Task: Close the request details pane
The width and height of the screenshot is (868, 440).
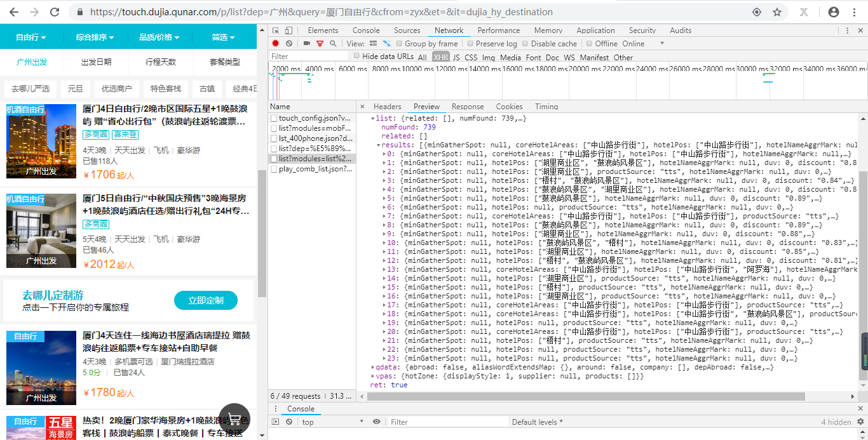Action: click(x=362, y=107)
